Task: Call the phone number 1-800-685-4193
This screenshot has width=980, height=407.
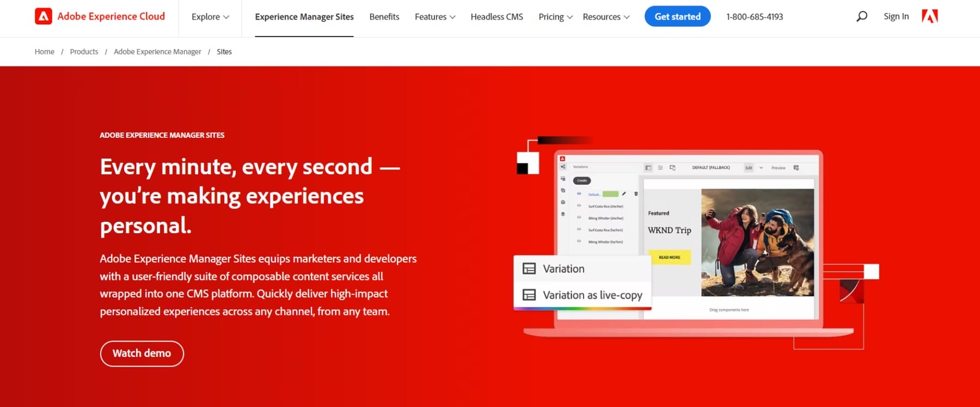Action: 755,17
